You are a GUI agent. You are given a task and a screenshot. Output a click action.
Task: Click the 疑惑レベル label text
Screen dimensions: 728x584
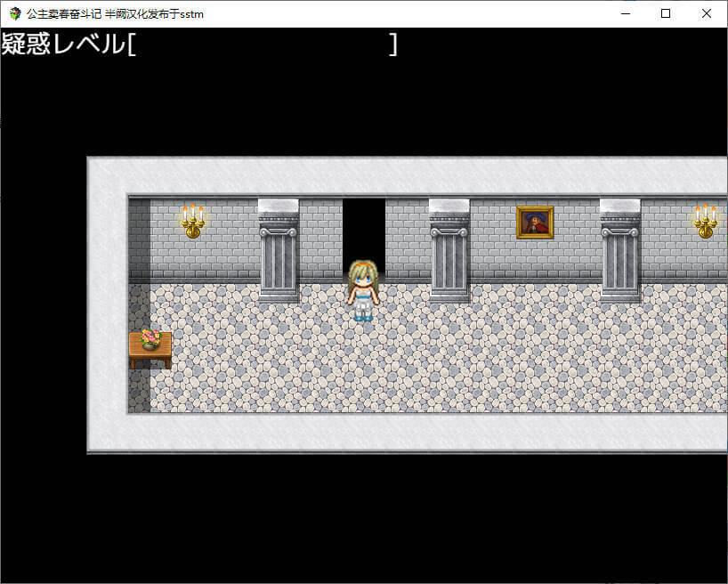pyautogui.click(x=62, y=44)
